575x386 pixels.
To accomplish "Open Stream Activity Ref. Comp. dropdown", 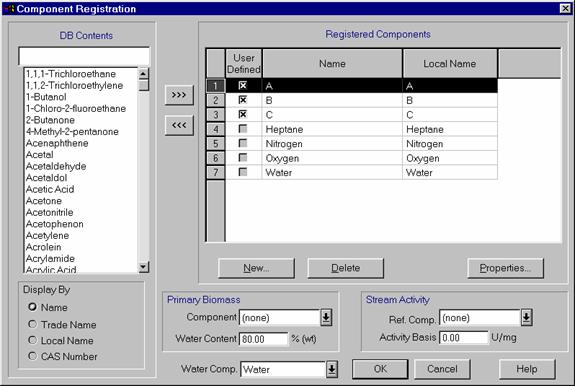I will [x=526, y=317].
